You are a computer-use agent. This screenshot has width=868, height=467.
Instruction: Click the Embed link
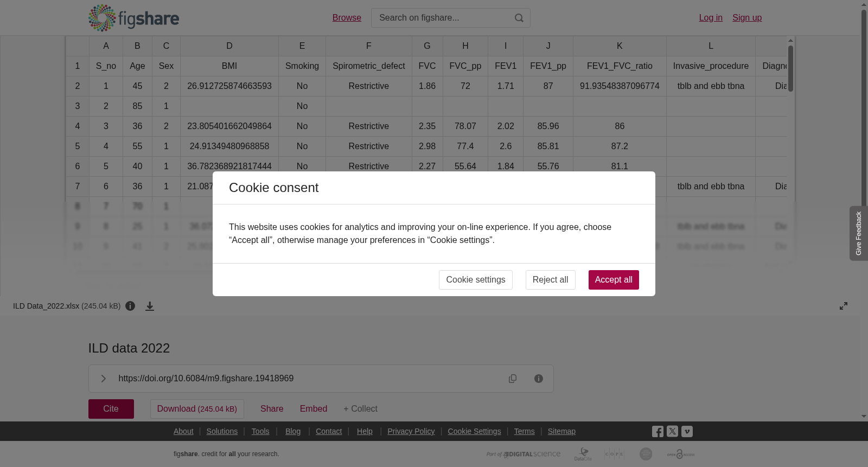pos(314,409)
